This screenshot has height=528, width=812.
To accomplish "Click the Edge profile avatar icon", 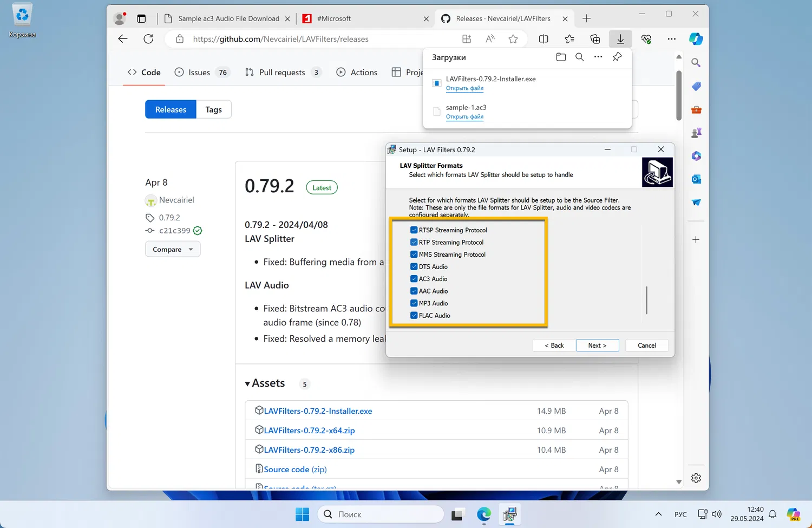I will coord(120,18).
